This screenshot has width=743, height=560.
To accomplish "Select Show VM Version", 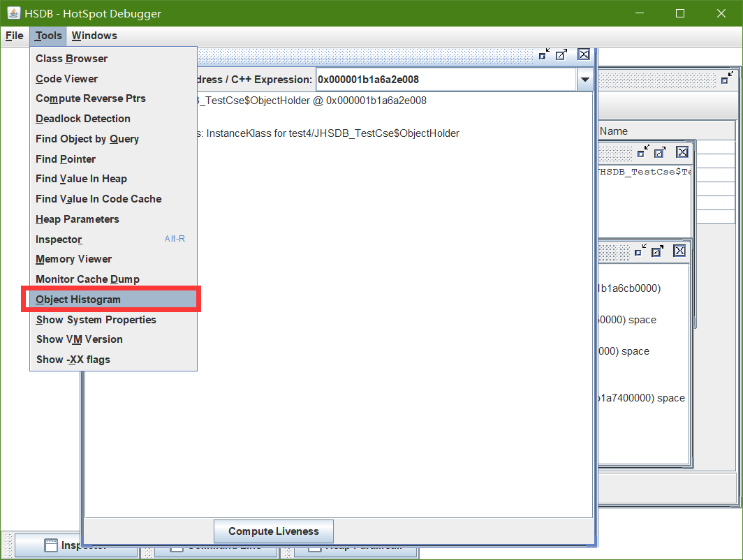I will click(113, 339).
